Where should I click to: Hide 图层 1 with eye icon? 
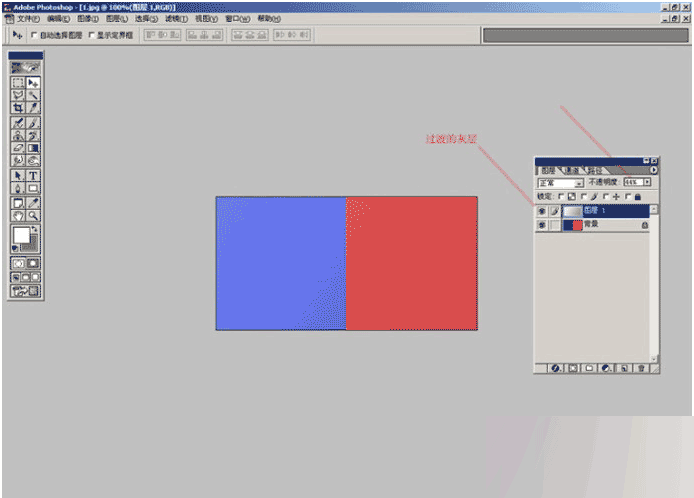pos(542,211)
